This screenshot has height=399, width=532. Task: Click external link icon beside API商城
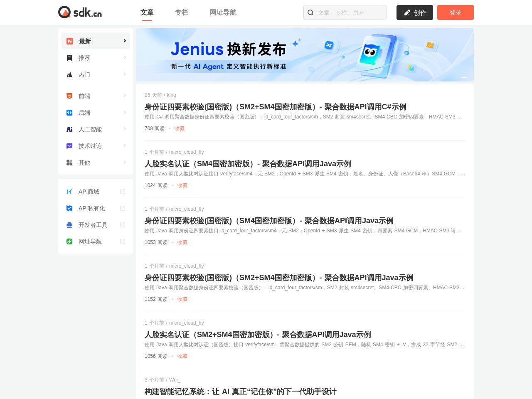(x=123, y=192)
